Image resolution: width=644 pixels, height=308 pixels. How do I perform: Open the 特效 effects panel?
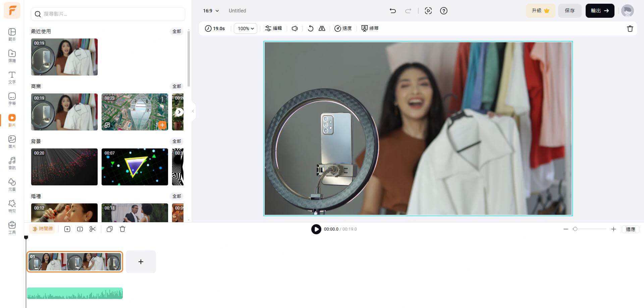12,206
